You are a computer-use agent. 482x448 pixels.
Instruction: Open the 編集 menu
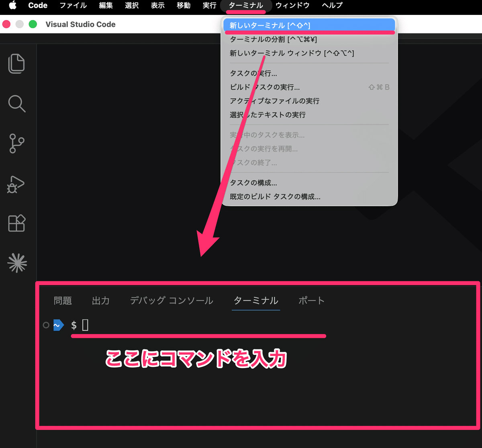point(106,5)
